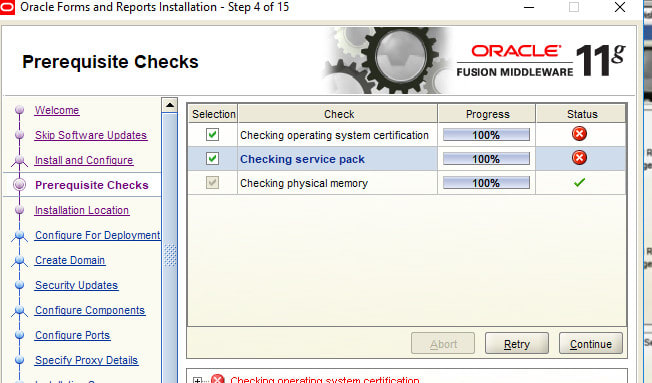Click the Oracle installer window icon
The width and height of the screenshot is (652, 383).
[7, 7]
